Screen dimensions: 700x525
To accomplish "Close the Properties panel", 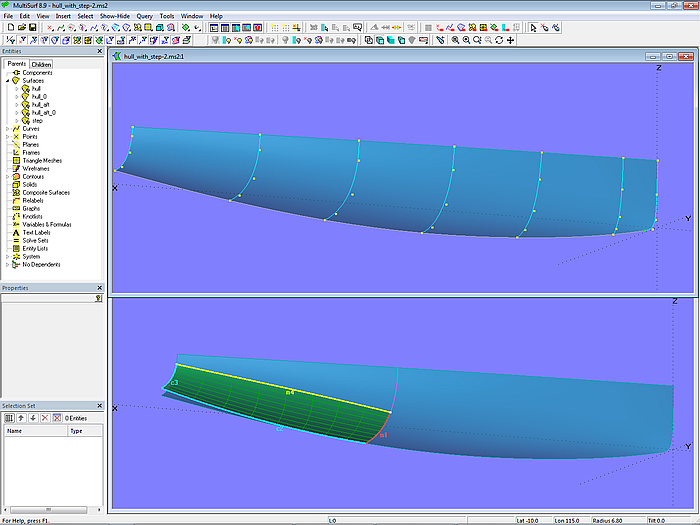I will pos(99,288).
